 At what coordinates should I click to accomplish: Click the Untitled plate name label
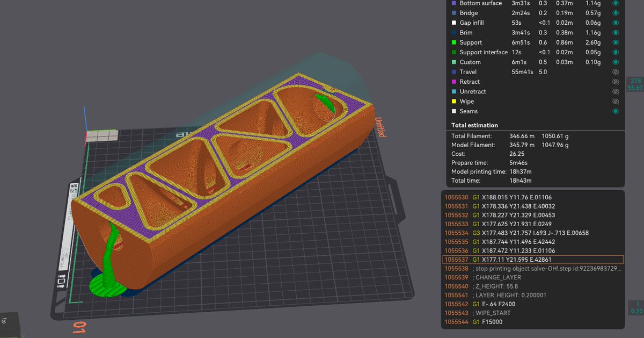[380, 127]
